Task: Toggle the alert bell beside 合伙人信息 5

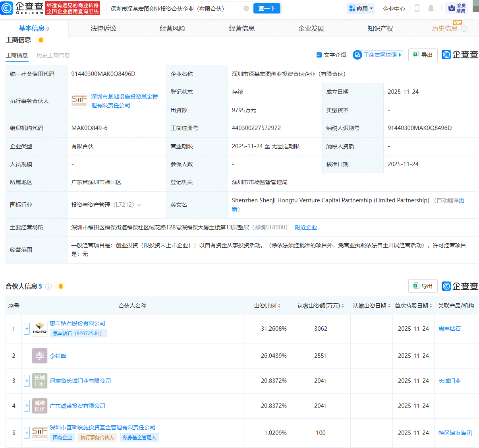Action: coord(61,286)
